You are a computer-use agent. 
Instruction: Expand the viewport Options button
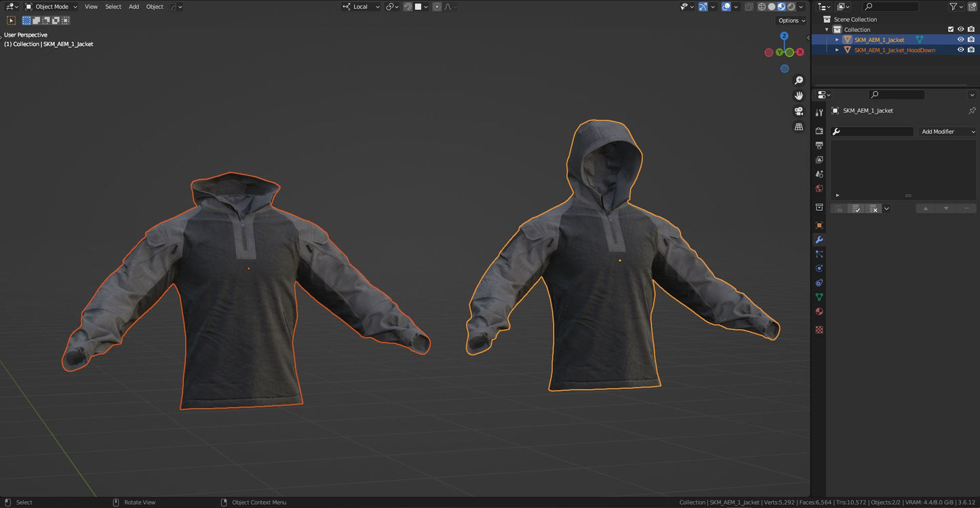791,20
